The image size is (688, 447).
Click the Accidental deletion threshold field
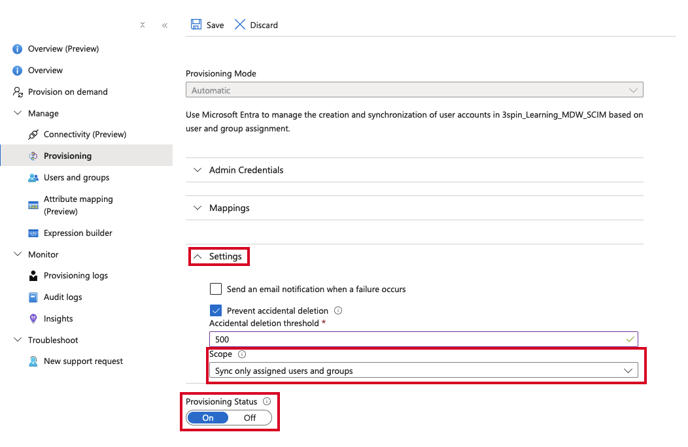[423, 339]
